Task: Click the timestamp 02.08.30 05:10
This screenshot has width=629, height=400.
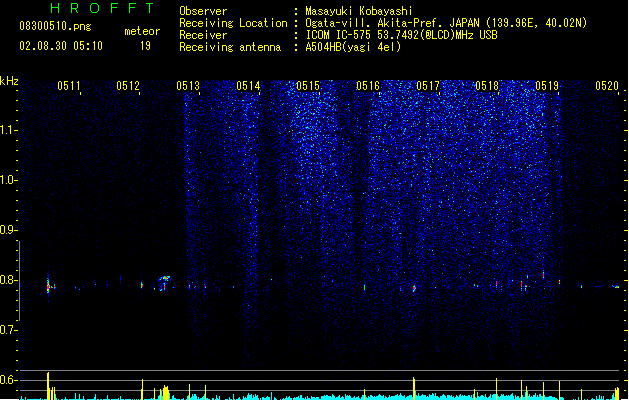Action: pos(61,46)
